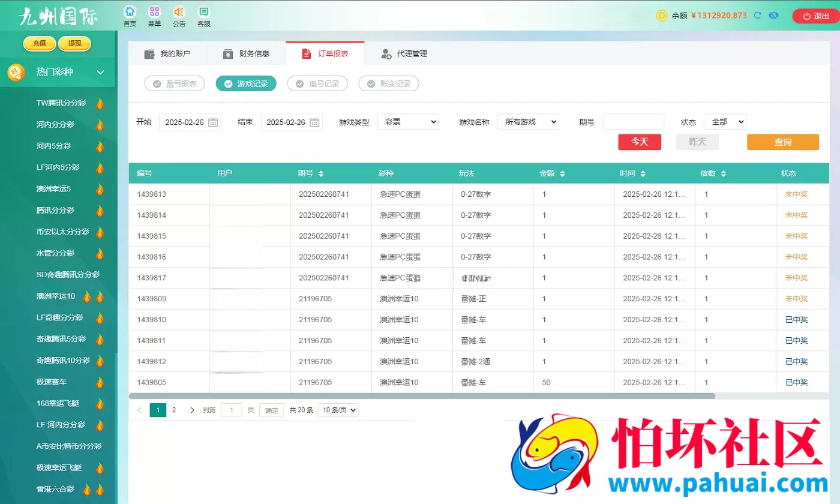Click flame icon beside LF 河内分分彩

tap(100, 425)
